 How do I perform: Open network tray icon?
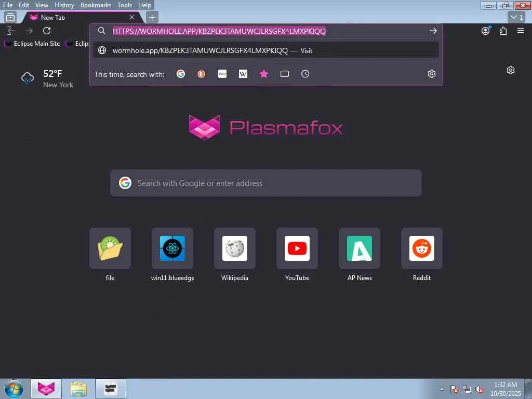tap(467, 389)
